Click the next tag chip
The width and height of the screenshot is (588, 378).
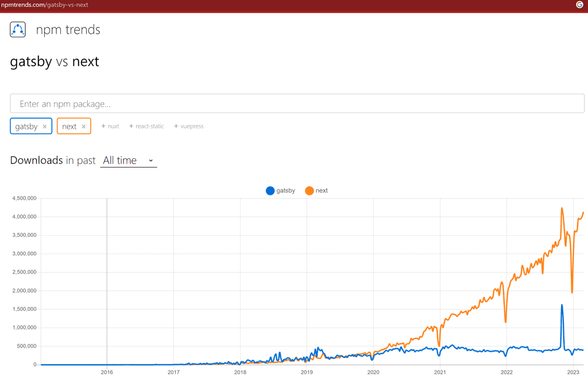(69, 126)
